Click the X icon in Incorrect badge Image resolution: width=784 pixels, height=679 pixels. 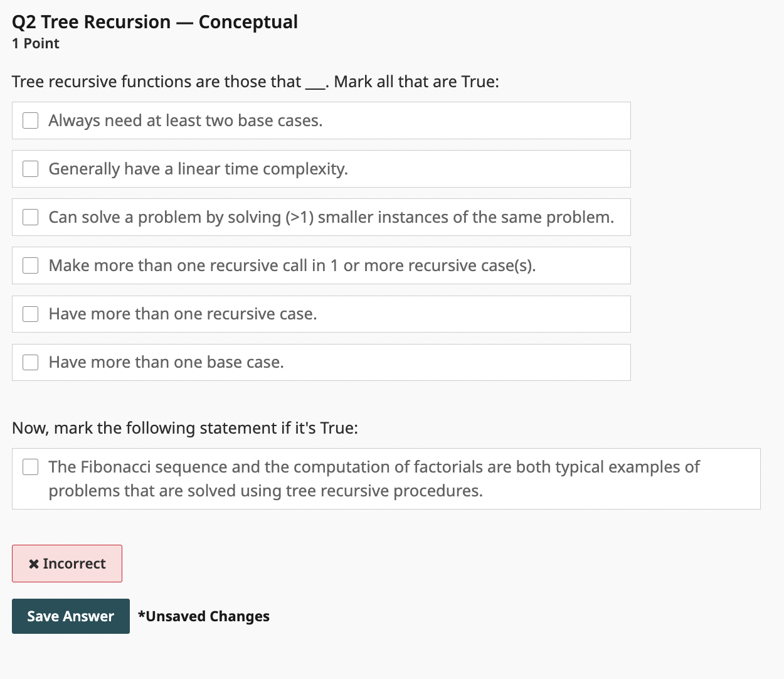pos(34,564)
